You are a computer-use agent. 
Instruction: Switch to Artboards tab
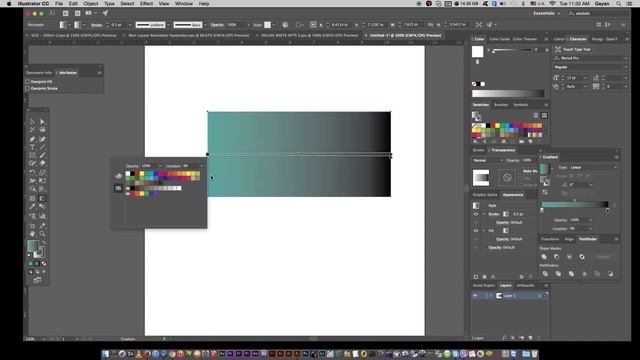525,286
